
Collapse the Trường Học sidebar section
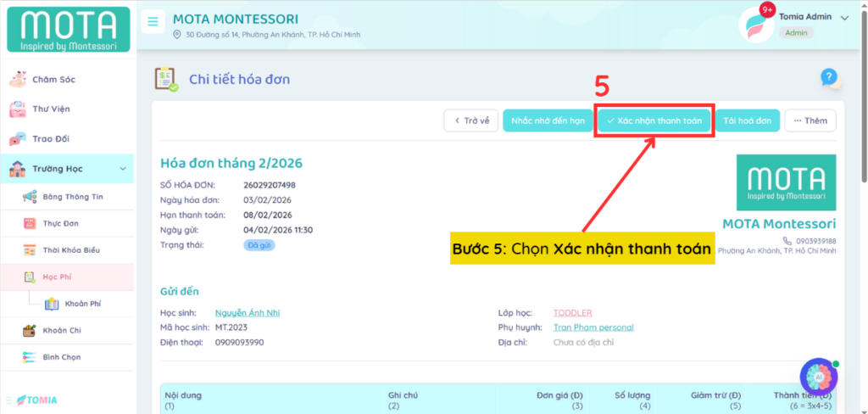pos(123,170)
